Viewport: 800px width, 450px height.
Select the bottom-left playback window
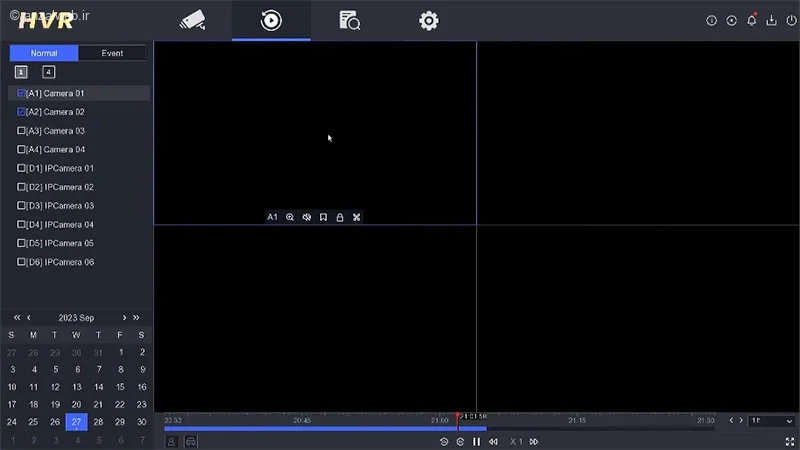[x=315, y=318]
